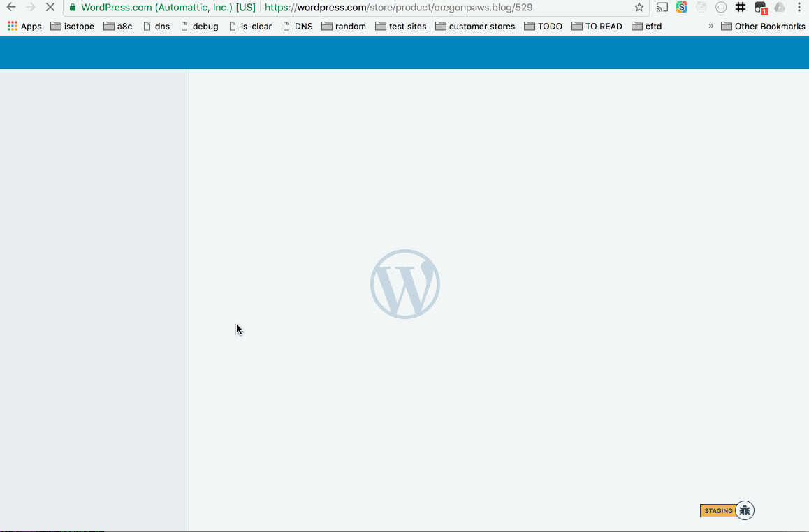The image size is (809, 532).
Task: Click WordPress.com (Automattic, Inc.) certificate label
Action: 168,8
